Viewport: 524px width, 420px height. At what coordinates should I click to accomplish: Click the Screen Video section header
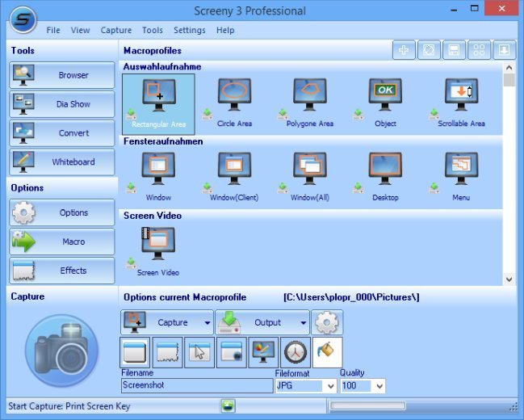click(x=153, y=216)
